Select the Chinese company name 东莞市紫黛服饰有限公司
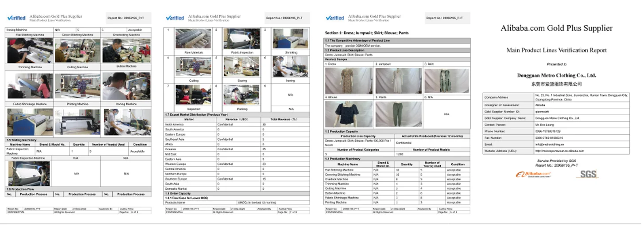This screenshot has height=235, width=644. click(x=557, y=84)
